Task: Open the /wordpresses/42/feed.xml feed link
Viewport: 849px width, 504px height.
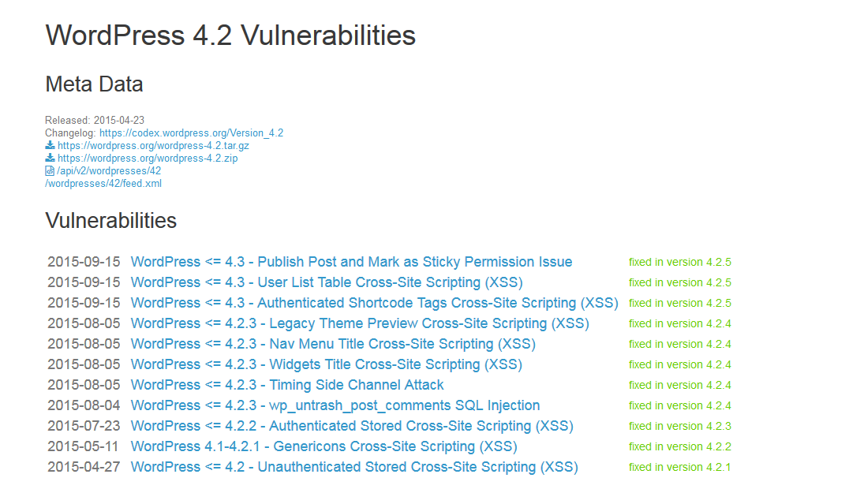Action: pos(103,184)
